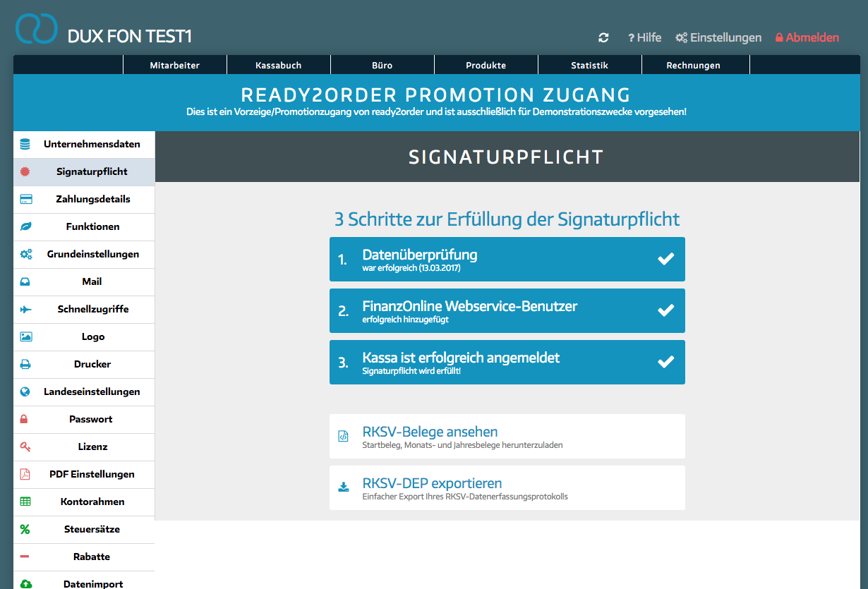Click the READY2ORDER PROMOTION ZUGANG banner title
This screenshot has height=589, width=868.
[x=436, y=95]
